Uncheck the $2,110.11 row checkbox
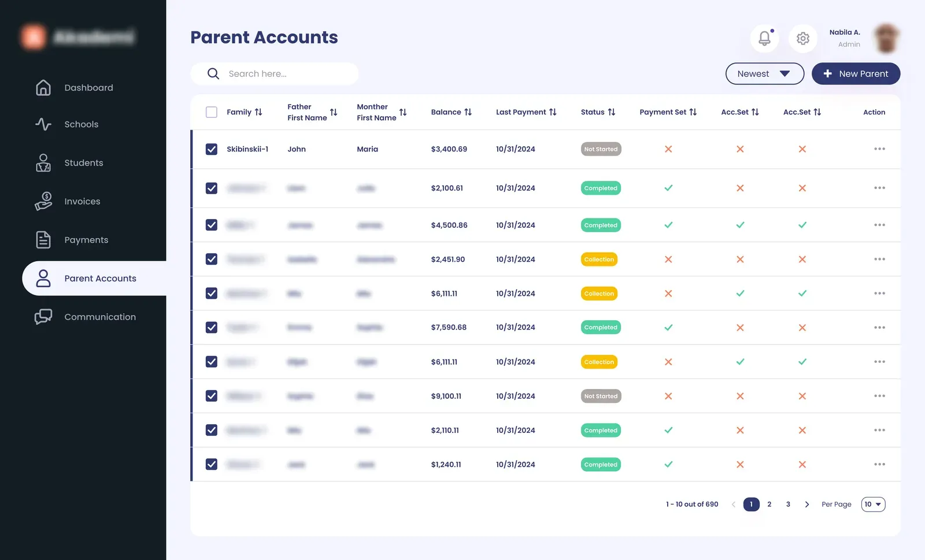The width and height of the screenshot is (925, 560). coord(212,430)
